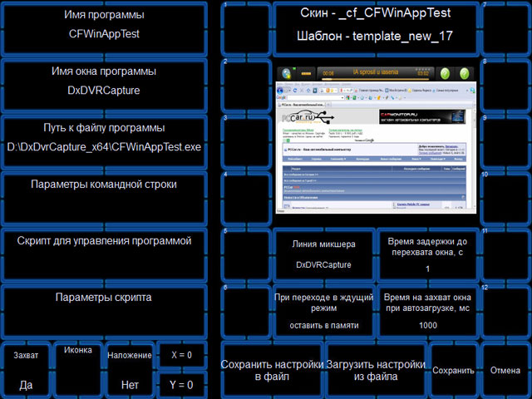Select empty slot number 10
Image resolution: width=532 pixels, height=399 pixels.
pyautogui.click(x=505, y=198)
